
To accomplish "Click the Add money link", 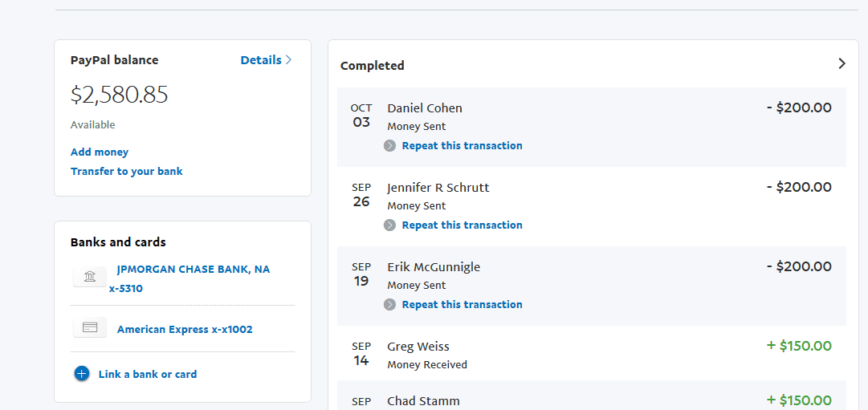I will tap(100, 152).
